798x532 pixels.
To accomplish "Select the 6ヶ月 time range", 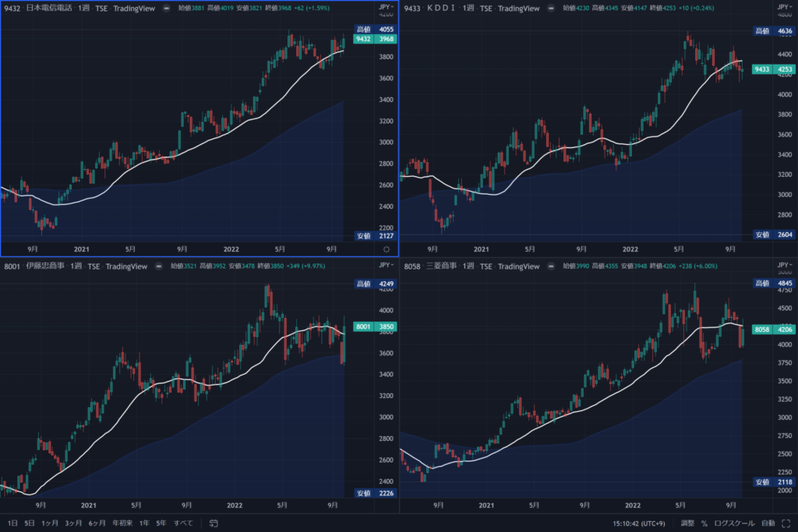I will pyautogui.click(x=97, y=523).
